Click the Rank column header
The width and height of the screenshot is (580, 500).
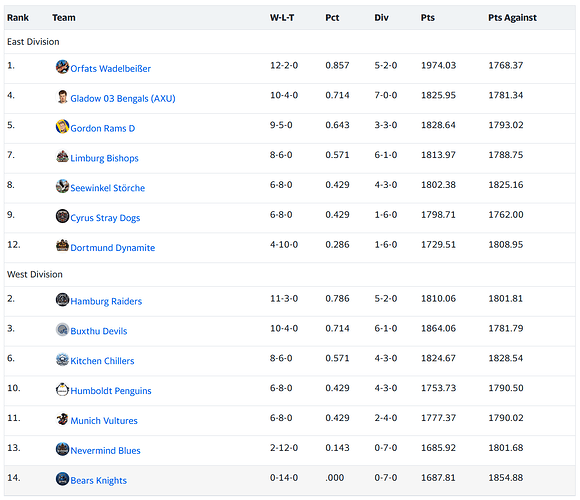tap(18, 18)
